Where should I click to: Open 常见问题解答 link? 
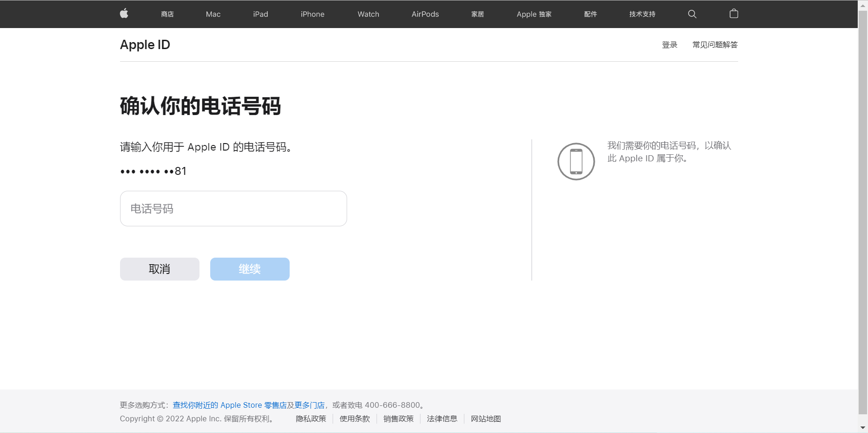pos(714,45)
